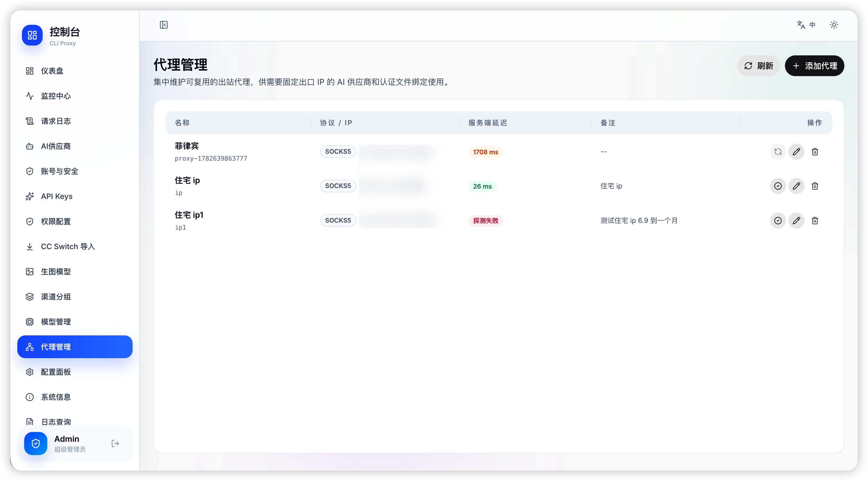The height and width of the screenshot is (481, 868).
Task: Open 请求日志 page
Action: click(x=75, y=121)
